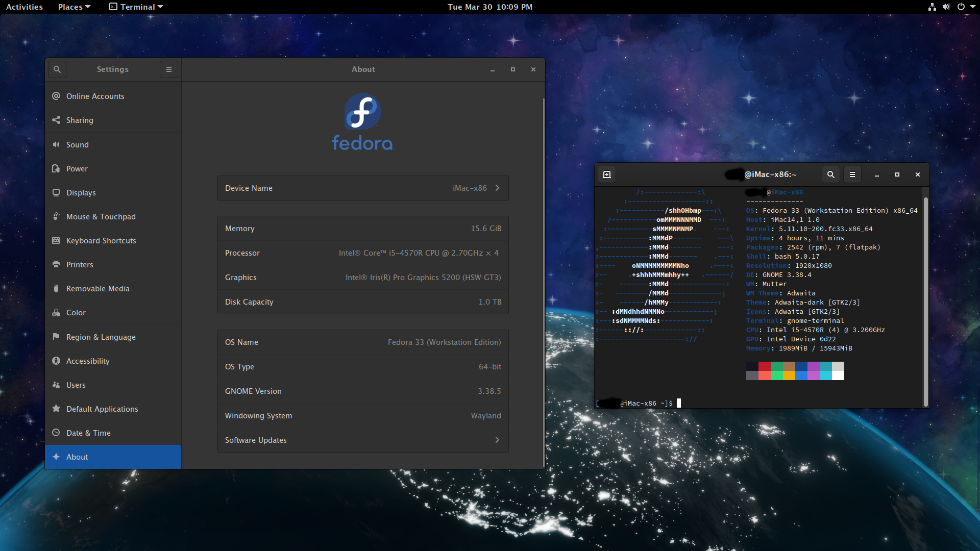Click the green color block in Terminal
980x551 pixels.
pyautogui.click(x=776, y=366)
